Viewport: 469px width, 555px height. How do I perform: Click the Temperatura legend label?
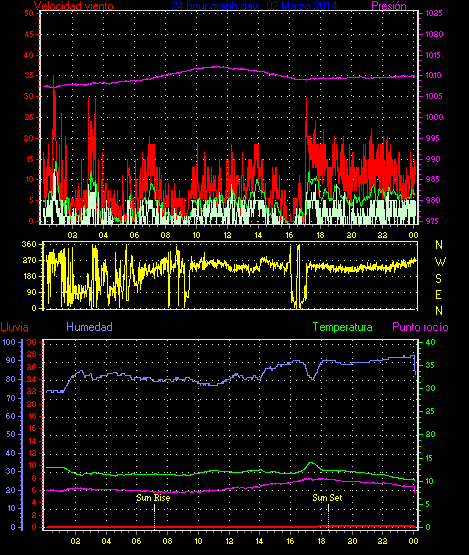point(342,327)
